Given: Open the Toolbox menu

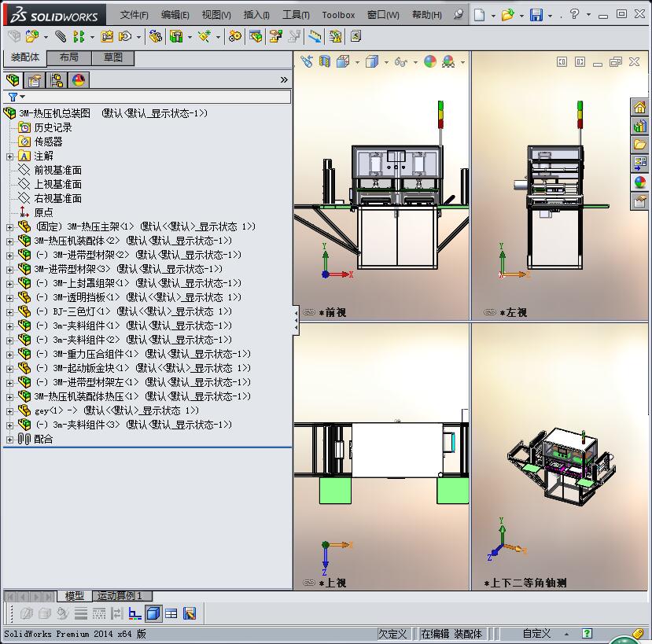Looking at the screenshot, I should (x=338, y=15).
